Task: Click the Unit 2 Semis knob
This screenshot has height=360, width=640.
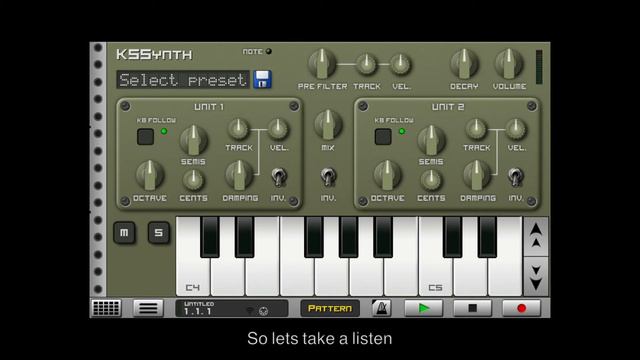Action: tap(431, 140)
